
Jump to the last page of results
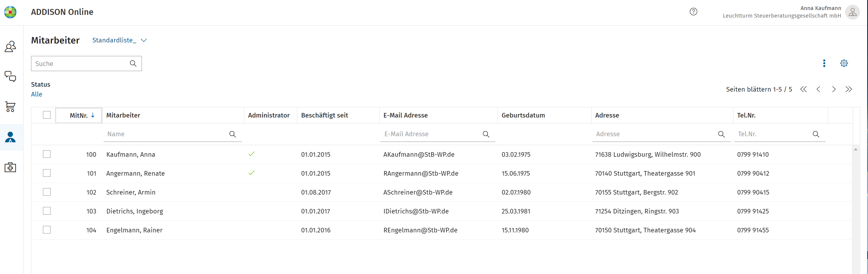click(x=849, y=89)
